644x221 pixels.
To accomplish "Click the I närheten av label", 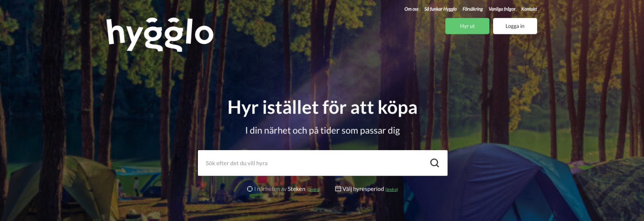I will point(270,189).
